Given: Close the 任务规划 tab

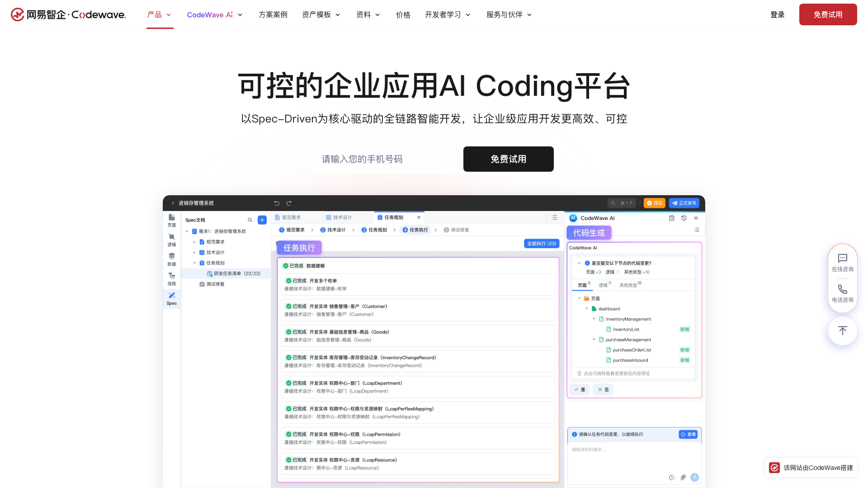Looking at the screenshot, I should tap(419, 217).
